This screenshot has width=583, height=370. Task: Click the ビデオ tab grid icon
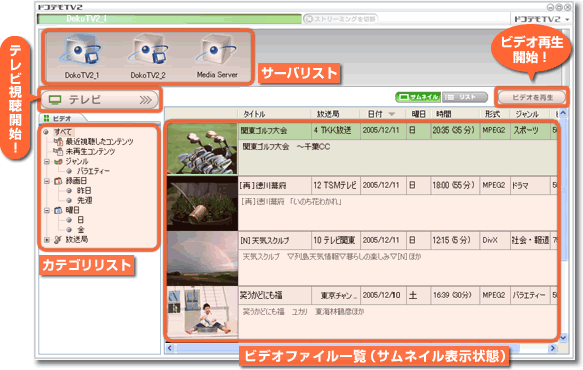[x=46, y=118]
